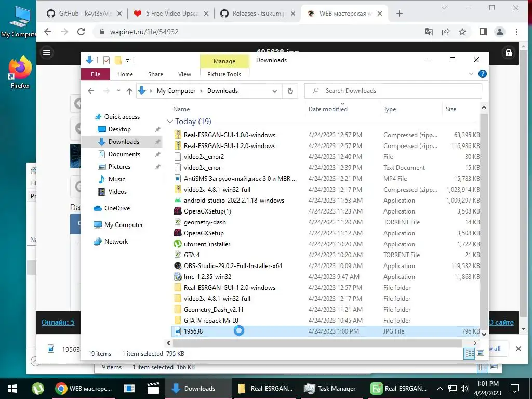The image size is (532, 399).
Task: Switch to details view layout button
Action: 470,353
